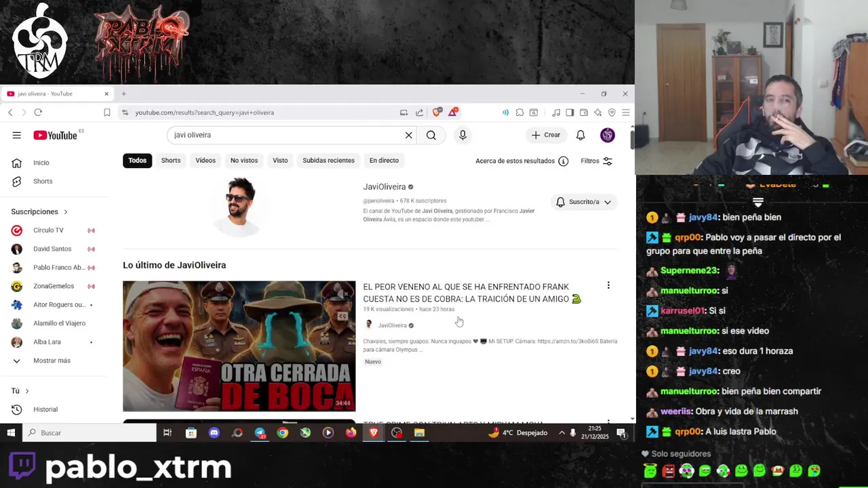Open Task View on the taskbar

pos(167,432)
